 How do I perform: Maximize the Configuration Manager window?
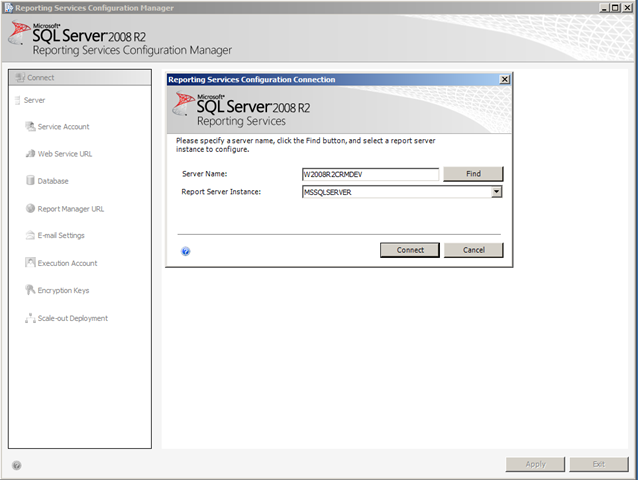(x=615, y=8)
